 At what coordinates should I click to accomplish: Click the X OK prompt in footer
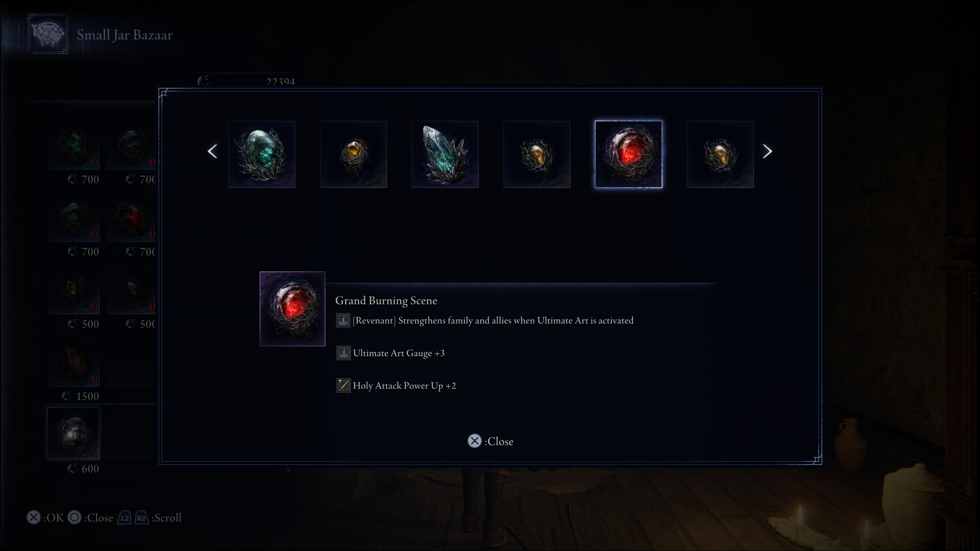pos(45,518)
